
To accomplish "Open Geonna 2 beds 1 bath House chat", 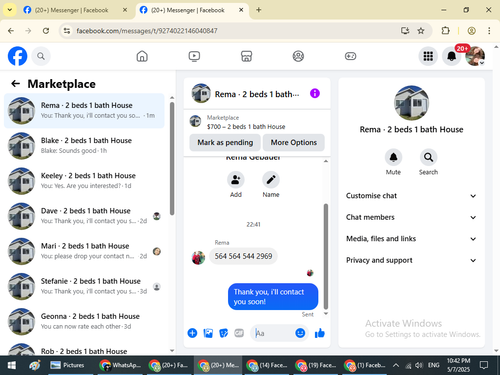I will coord(84,321).
